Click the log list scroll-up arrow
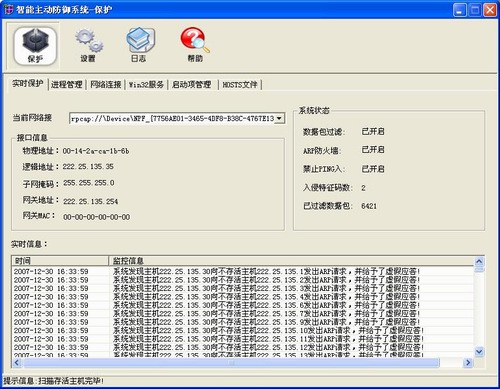500x389 pixels. (x=479, y=261)
